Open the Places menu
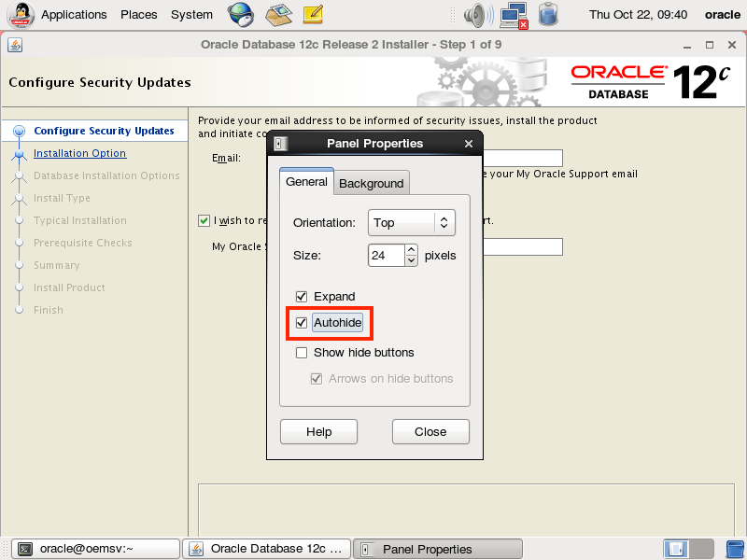This screenshot has height=560, width=747. (x=138, y=15)
